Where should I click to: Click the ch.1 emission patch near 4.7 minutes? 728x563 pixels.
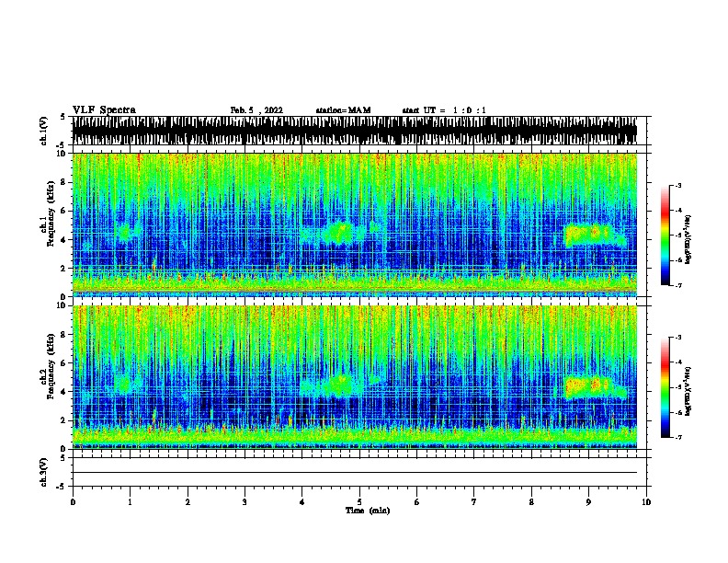pos(340,233)
